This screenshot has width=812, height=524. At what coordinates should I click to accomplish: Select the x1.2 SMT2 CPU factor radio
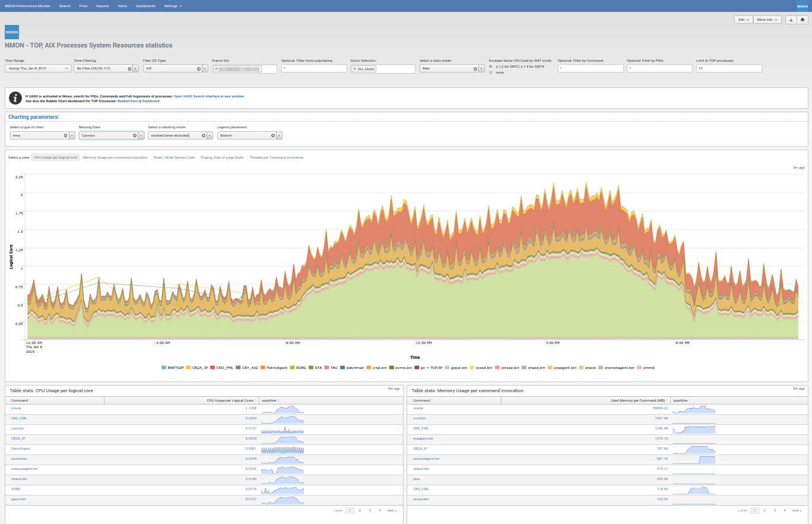(x=490, y=67)
